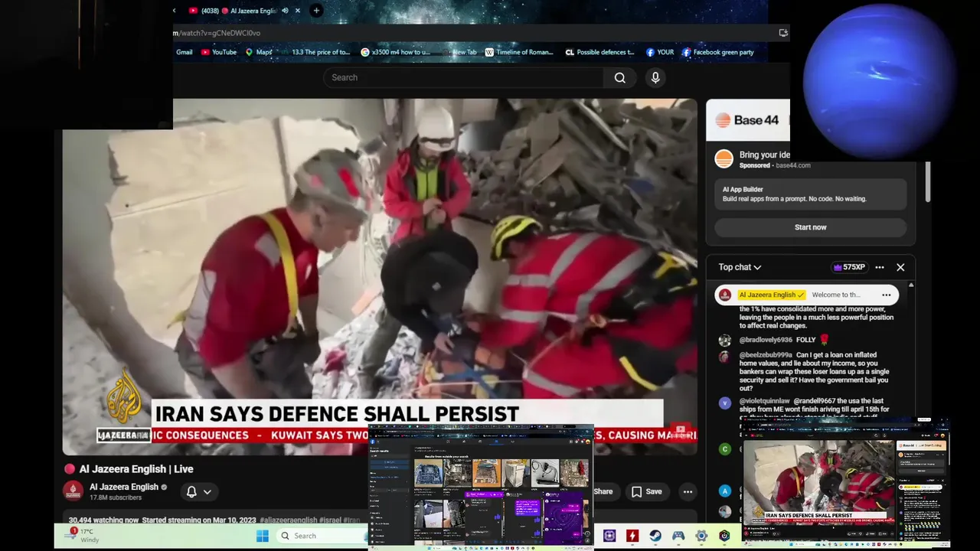Image resolution: width=980 pixels, height=551 pixels.
Task: Open 'Timeline of Roman...' Wikipedia bookmark
Action: pyautogui.click(x=518, y=52)
